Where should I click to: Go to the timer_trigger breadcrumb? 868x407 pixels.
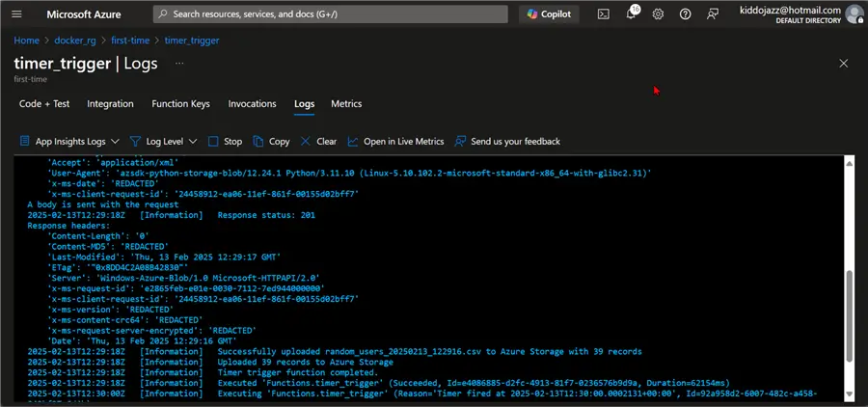pos(192,41)
